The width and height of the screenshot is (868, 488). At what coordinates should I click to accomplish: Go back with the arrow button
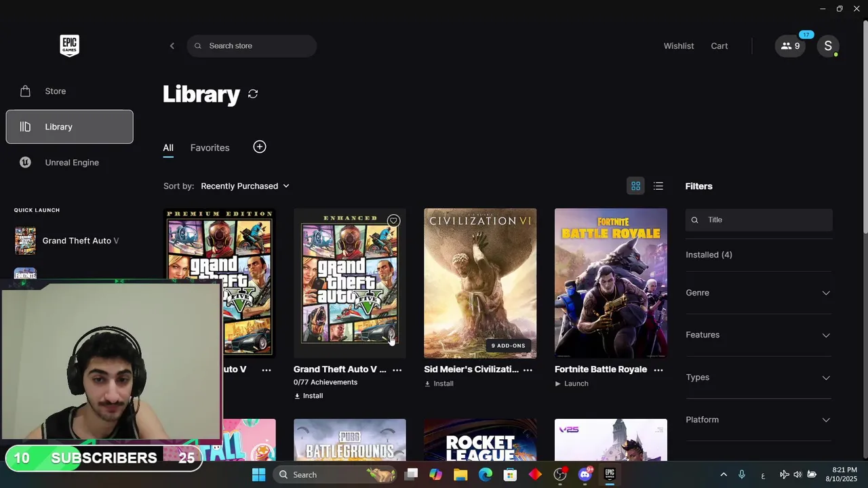(172, 46)
